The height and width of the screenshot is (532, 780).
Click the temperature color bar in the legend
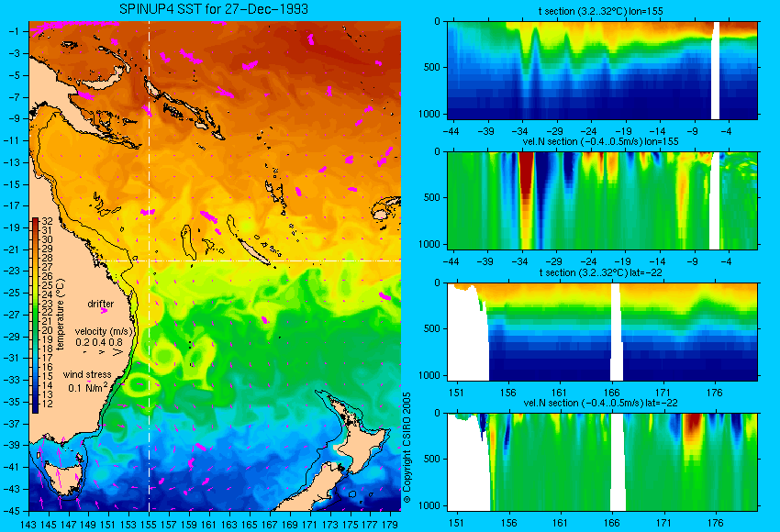point(35,316)
